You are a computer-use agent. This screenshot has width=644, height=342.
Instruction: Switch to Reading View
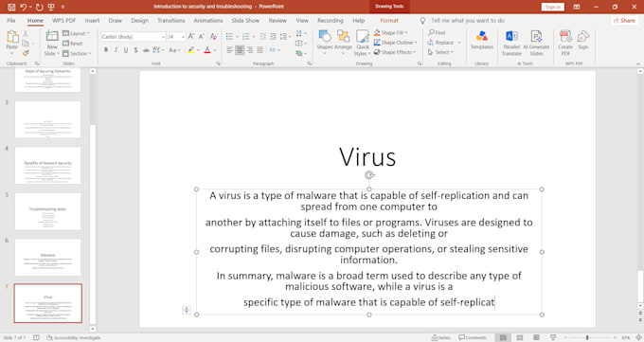pyautogui.click(x=536, y=337)
